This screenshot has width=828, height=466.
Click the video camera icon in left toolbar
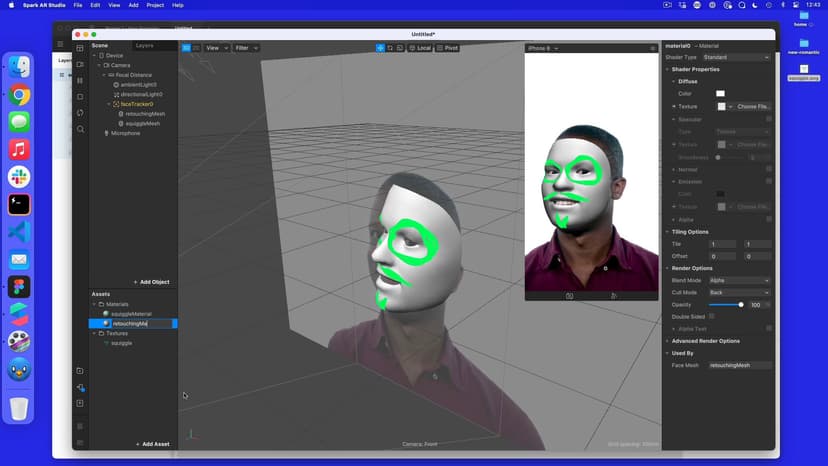[x=80, y=64]
